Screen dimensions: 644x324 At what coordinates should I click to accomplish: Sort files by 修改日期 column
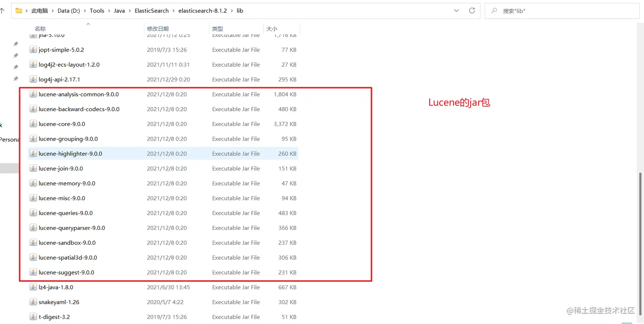click(158, 29)
